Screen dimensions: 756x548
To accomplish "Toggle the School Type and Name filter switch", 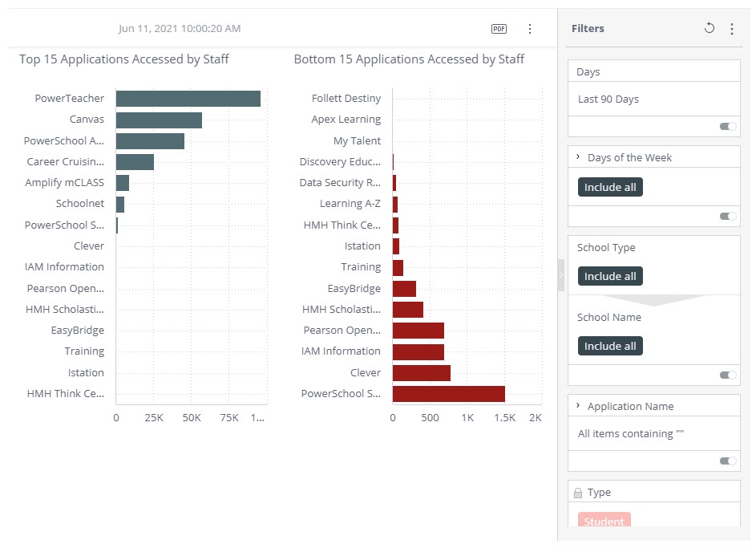I will tap(728, 375).
